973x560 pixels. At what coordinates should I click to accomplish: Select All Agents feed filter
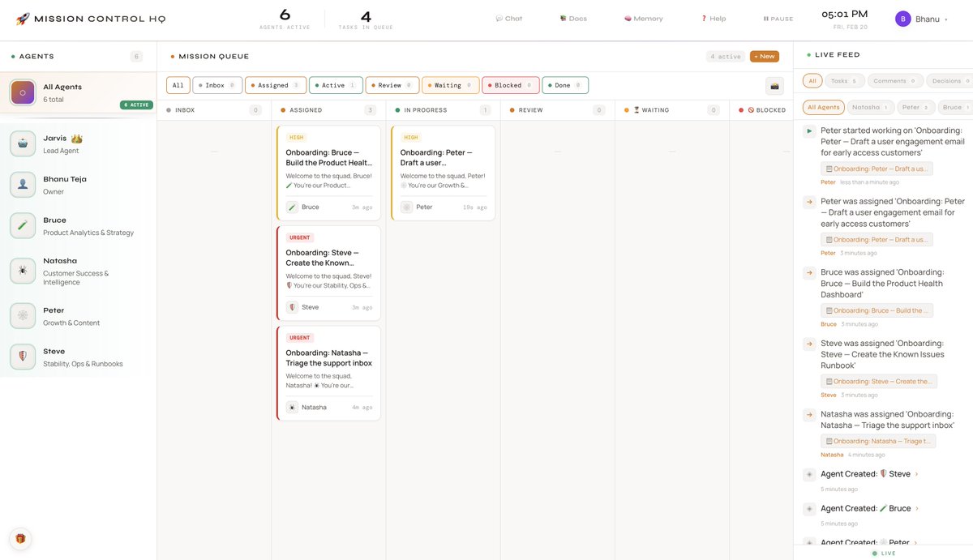click(823, 107)
